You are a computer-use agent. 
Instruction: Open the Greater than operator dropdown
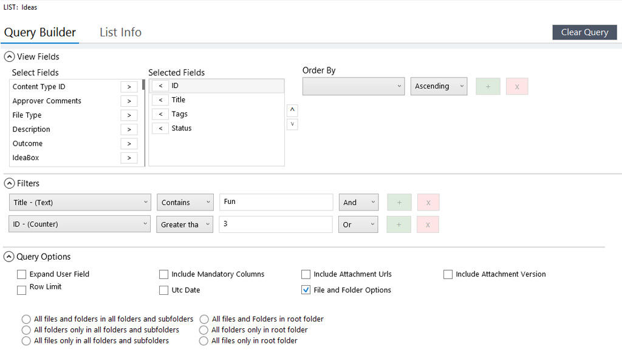tap(185, 224)
